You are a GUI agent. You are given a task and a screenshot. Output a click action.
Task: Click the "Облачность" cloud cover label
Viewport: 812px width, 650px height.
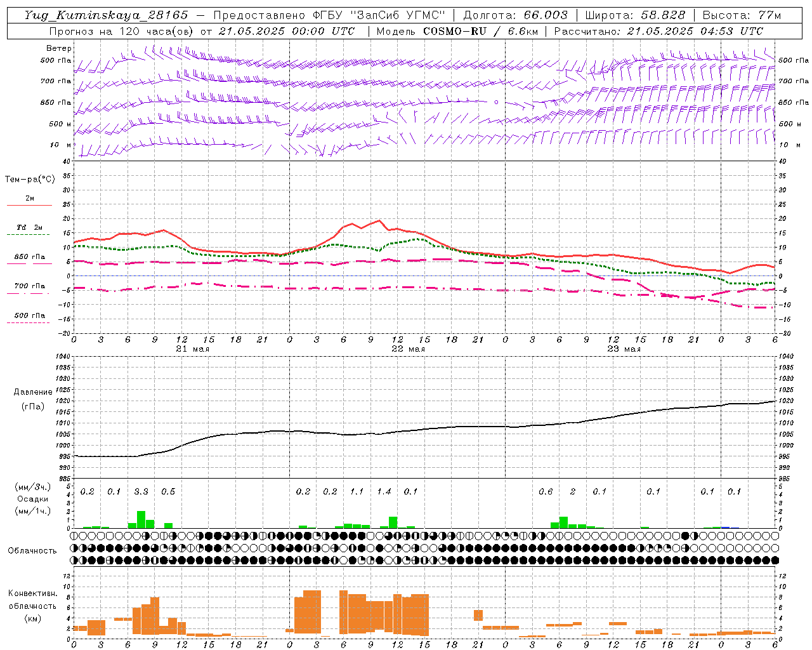pos(32,550)
